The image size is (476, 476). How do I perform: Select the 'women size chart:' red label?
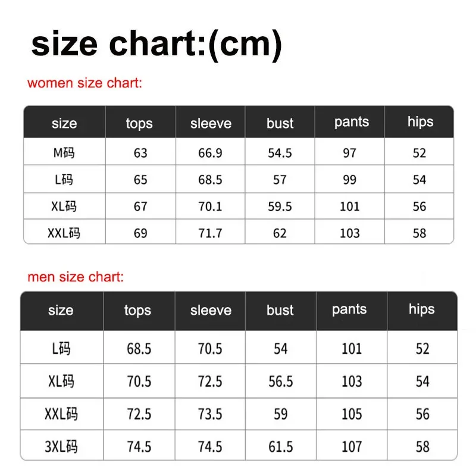pyautogui.click(x=84, y=83)
